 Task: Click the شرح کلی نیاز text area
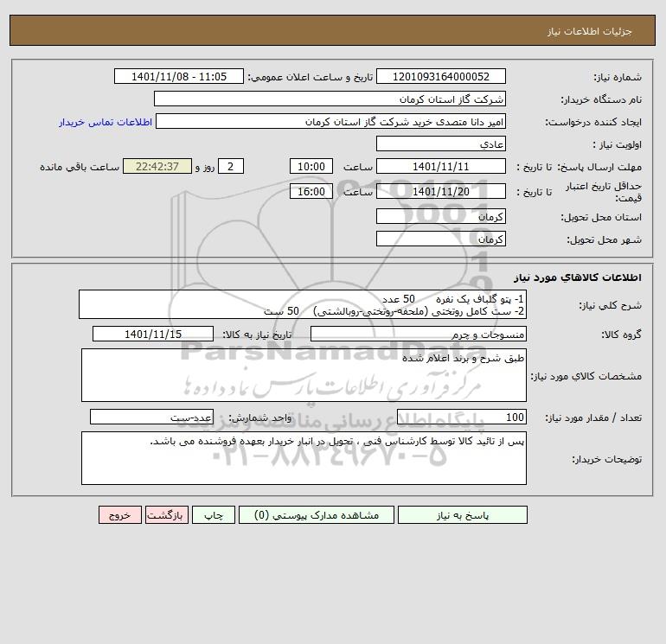coord(303,305)
